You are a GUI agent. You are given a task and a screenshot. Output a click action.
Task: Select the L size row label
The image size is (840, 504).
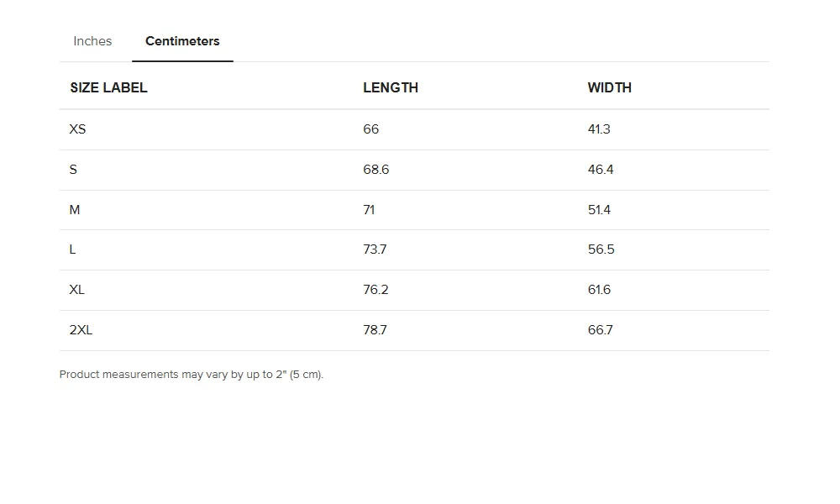click(72, 249)
